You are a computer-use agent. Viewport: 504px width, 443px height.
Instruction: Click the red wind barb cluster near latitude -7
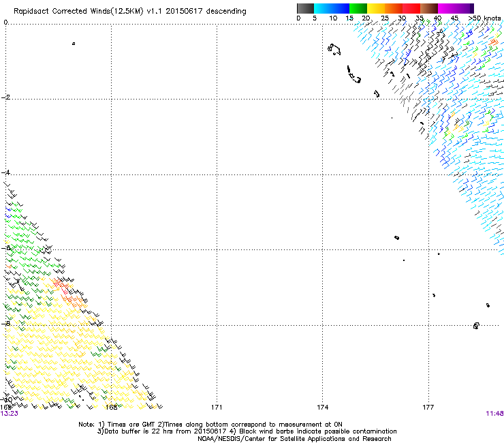(60, 286)
